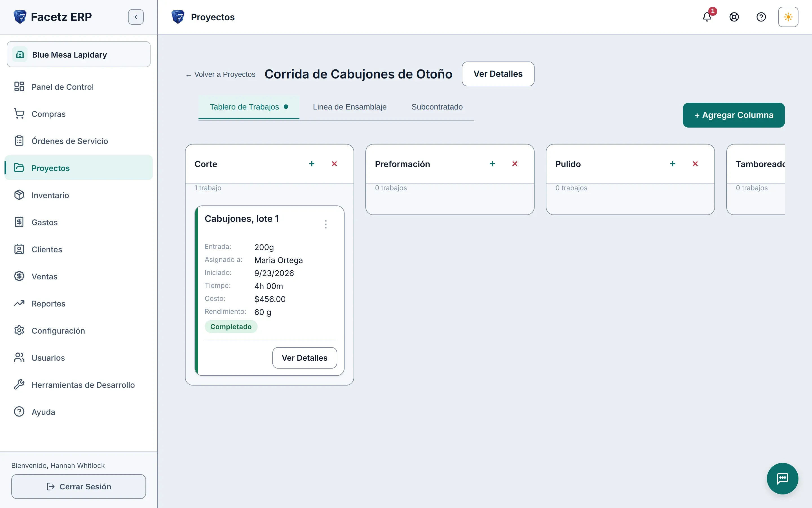Open the Blue Mesa Lapidary company selector
Screen dimensions: 812x508
pos(78,54)
